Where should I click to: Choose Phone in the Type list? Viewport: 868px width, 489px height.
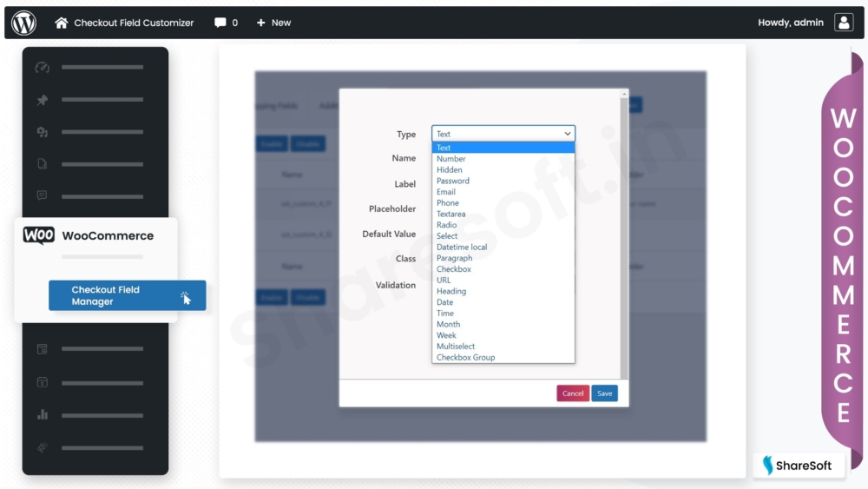(503, 202)
